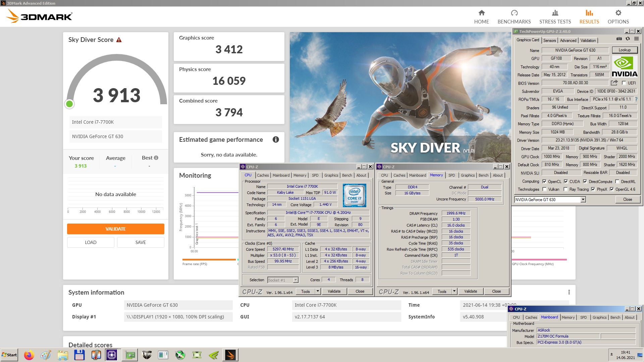Image resolution: width=644 pixels, height=362 pixels.
Task: Select Bench tab in left CPU-Z window
Action: click(347, 175)
